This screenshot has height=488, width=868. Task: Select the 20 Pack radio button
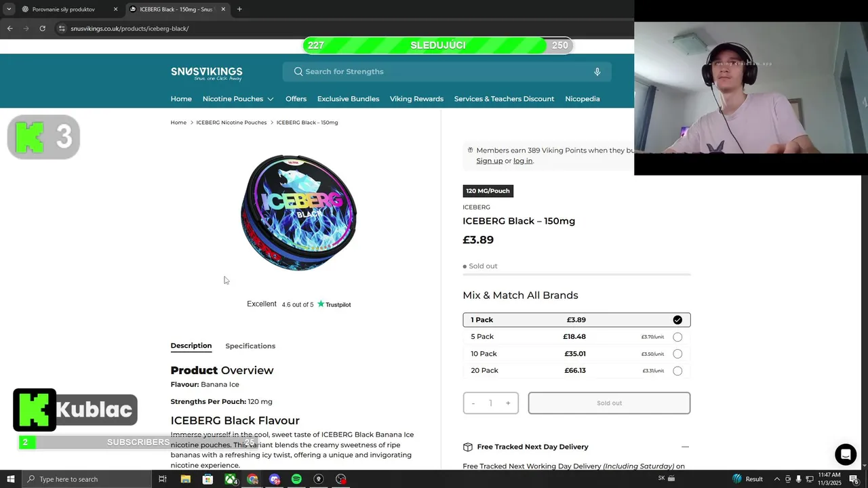click(677, 371)
